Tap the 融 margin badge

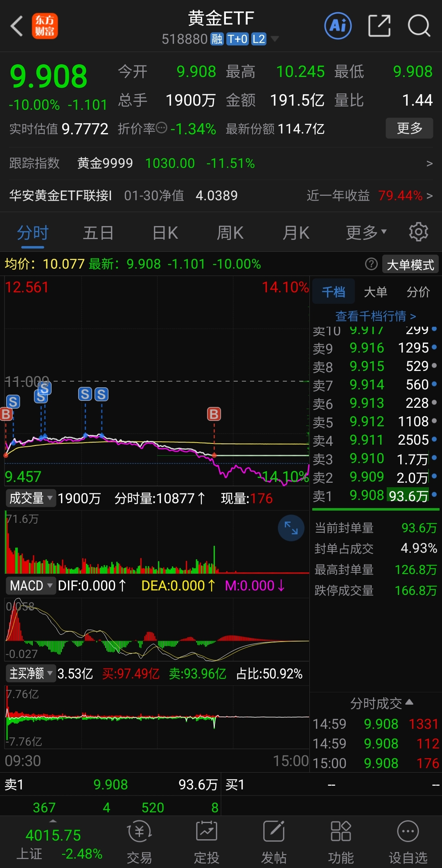217,39
